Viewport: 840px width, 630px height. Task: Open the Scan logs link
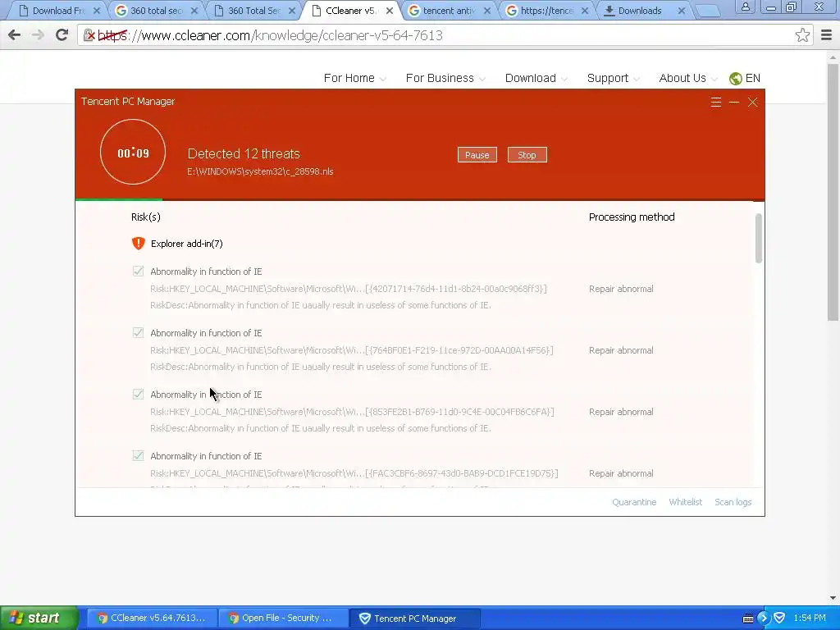pyautogui.click(x=733, y=502)
